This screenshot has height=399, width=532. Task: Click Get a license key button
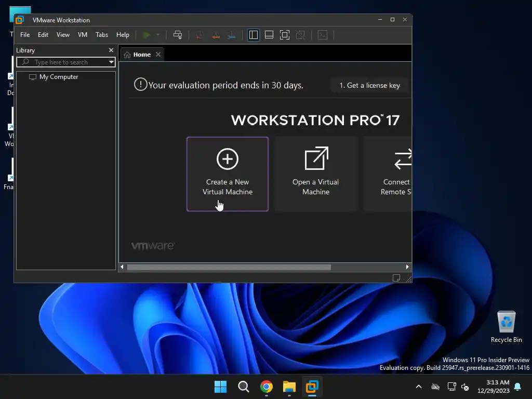(x=369, y=86)
